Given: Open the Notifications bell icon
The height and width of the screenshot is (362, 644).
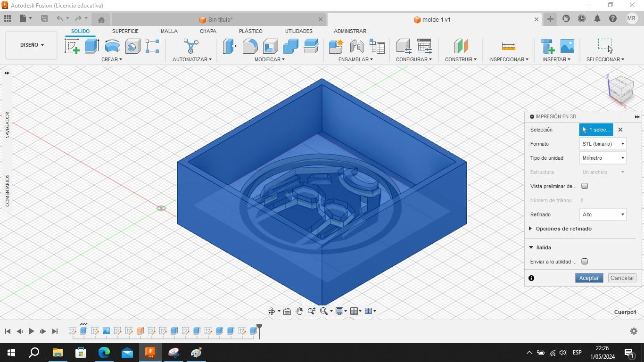Looking at the screenshot, I should coord(597,18).
